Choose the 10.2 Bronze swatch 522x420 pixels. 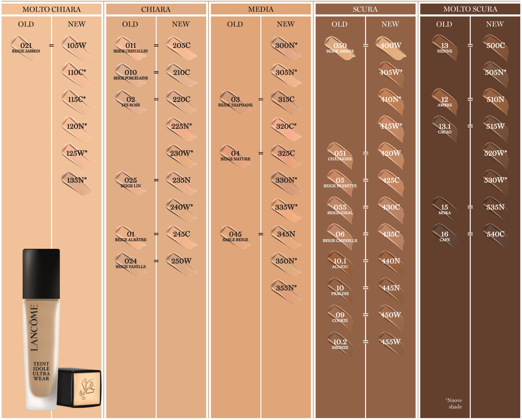pos(340,345)
